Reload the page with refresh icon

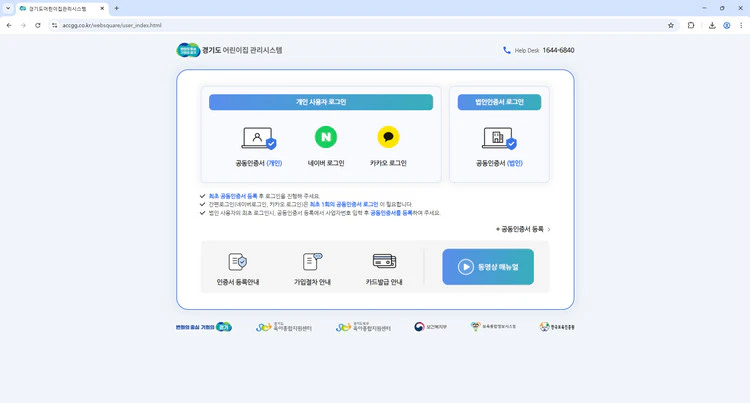[x=38, y=25]
